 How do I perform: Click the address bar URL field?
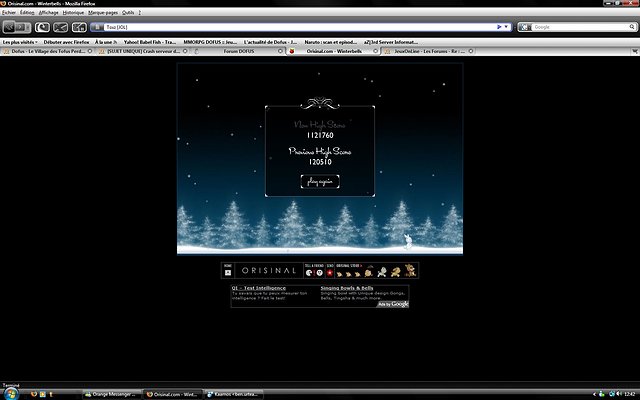(300, 27)
